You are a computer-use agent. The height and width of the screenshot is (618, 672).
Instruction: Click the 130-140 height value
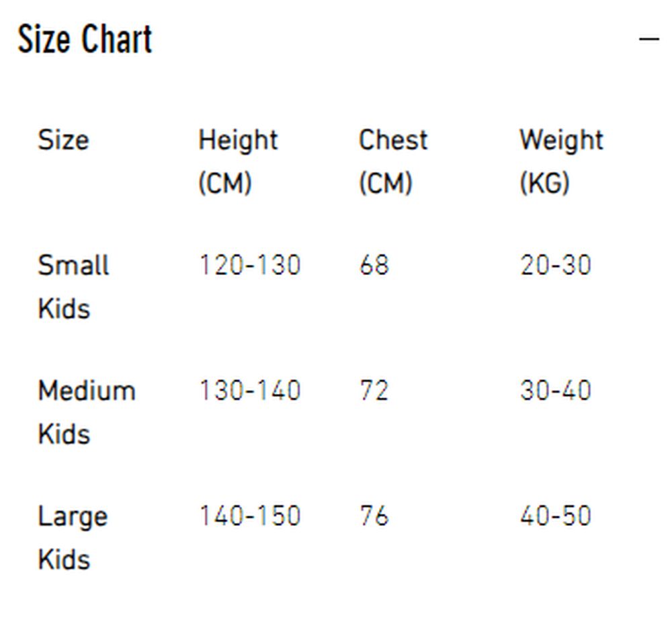[250, 390]
